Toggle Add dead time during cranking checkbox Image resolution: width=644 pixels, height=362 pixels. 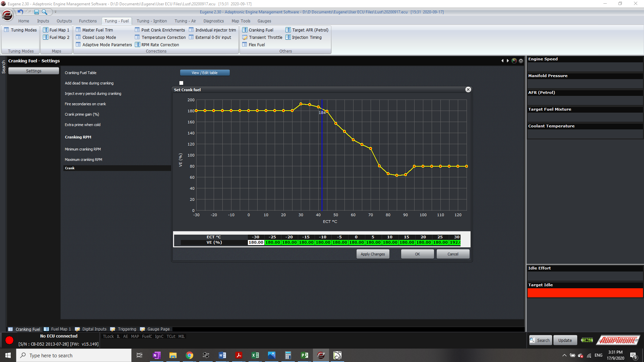coord(181,83)
